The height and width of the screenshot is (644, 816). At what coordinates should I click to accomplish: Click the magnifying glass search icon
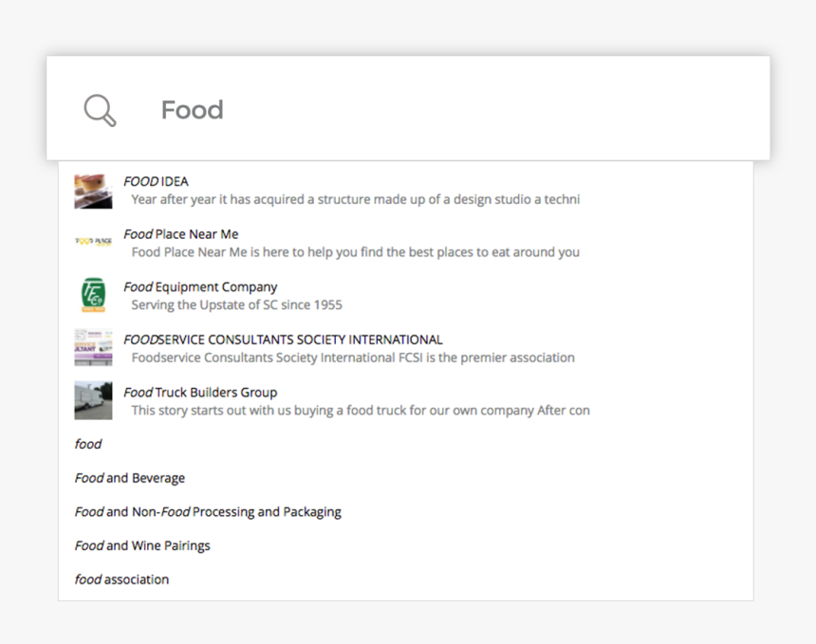(100, 110)
